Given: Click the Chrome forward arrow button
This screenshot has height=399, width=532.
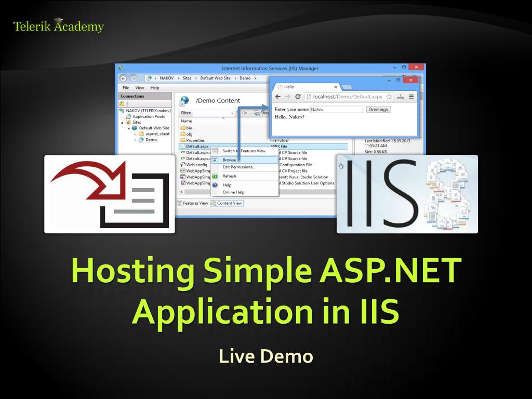Looking at the screenshot, I should [x=288, y=97].
